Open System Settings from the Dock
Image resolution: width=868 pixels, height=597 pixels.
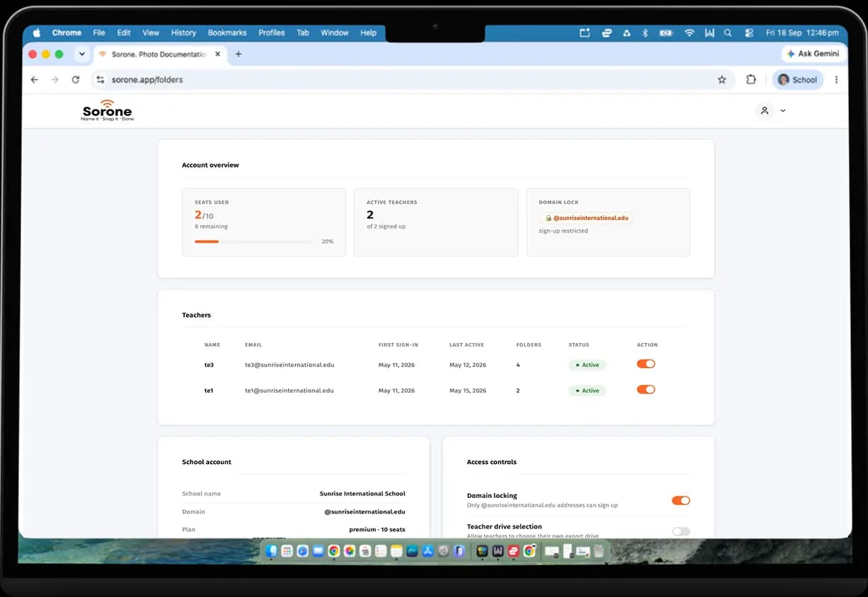(x=444, y=551)
